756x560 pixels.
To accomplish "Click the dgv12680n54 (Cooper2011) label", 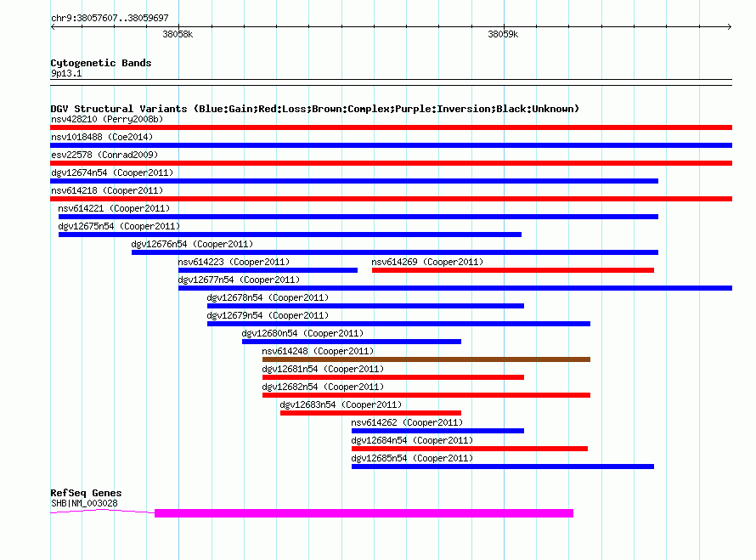I will (x=302, y=333).
